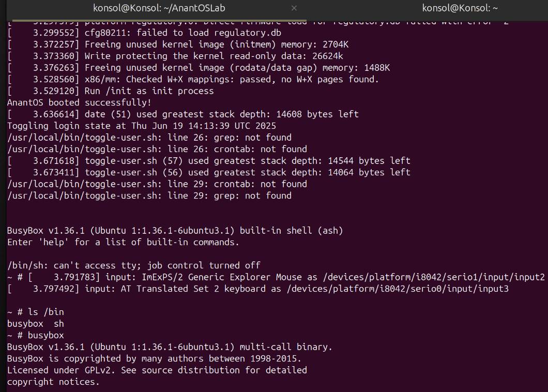Click the 'ImExPS/2 Generic Explorer Mouse' line
Viewport: 548px width, 392px height.
[x=276, y=277]
